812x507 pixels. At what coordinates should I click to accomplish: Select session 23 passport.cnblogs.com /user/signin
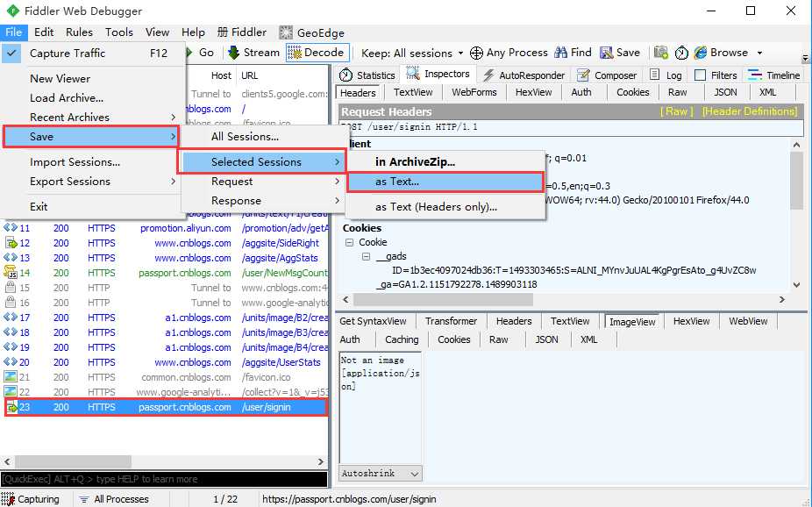(167, 407)
